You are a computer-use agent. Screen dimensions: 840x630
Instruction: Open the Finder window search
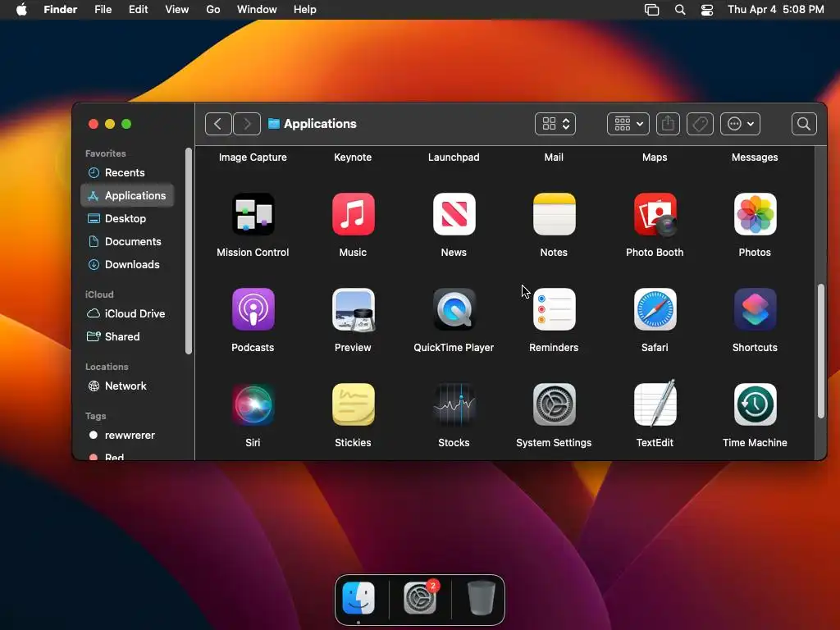(804, 124)
